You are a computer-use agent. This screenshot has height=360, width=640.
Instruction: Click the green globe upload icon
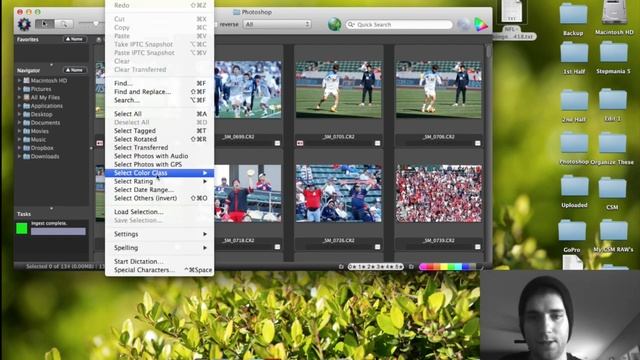coord(334,24)
